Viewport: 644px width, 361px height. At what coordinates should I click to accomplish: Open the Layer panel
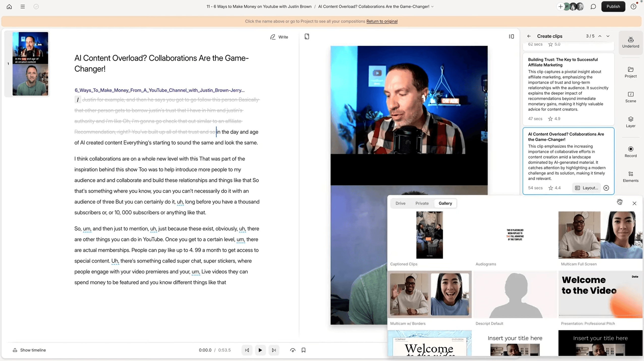point(630,122)
